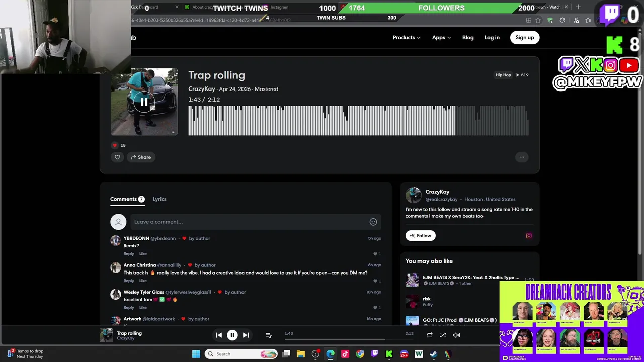Click the Sign up button
This screenshot has width=644, height=362.
[x=524, y=38]
